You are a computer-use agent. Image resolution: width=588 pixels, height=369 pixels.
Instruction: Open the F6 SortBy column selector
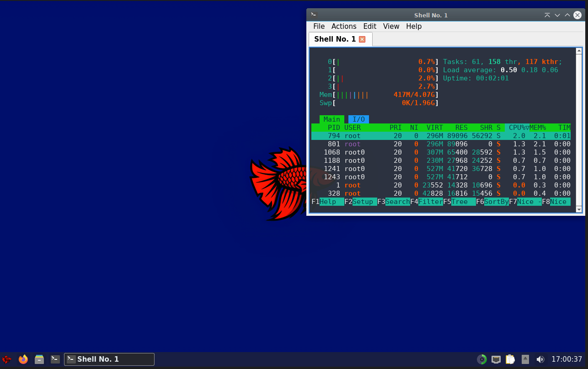pyautogui.click(x=496, y=202)
